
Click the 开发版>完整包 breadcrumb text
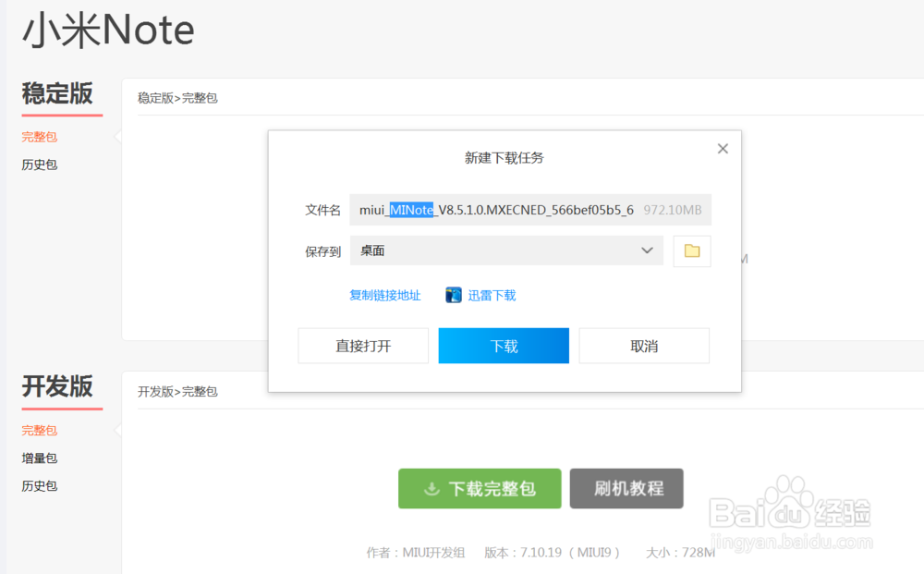coord(177,391)
